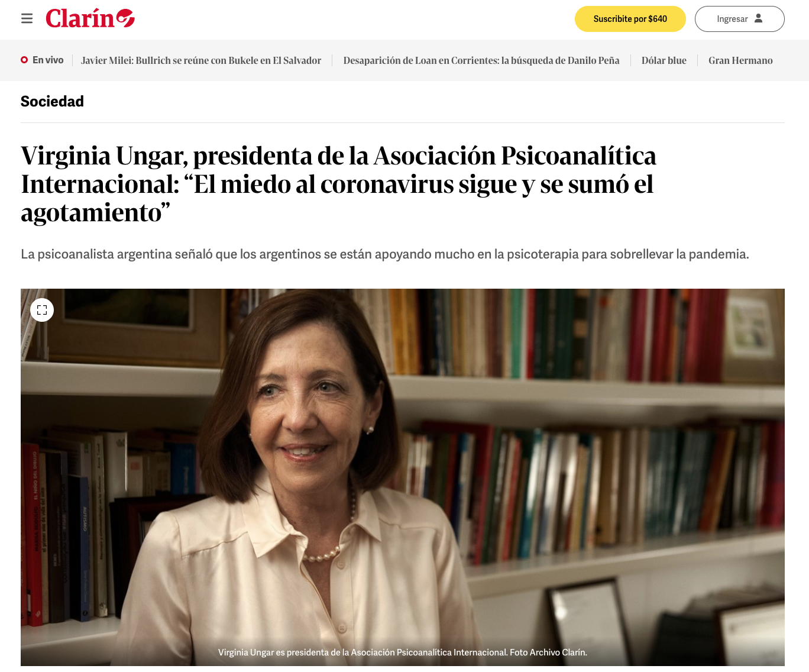Image resolution: width=809 pixels, height=672 pixels.
Task: Click the photo caption text
Action: coord(403,652)
